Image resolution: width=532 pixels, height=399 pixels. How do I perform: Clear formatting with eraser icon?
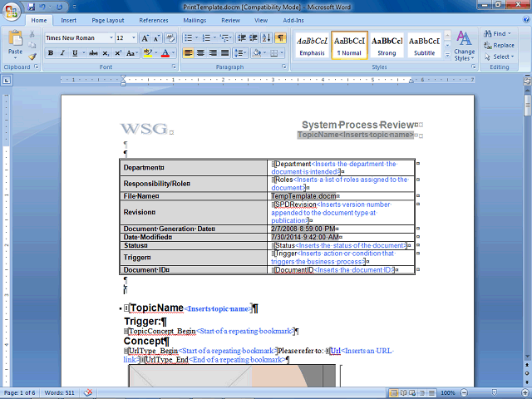click(x=170, y=38)
